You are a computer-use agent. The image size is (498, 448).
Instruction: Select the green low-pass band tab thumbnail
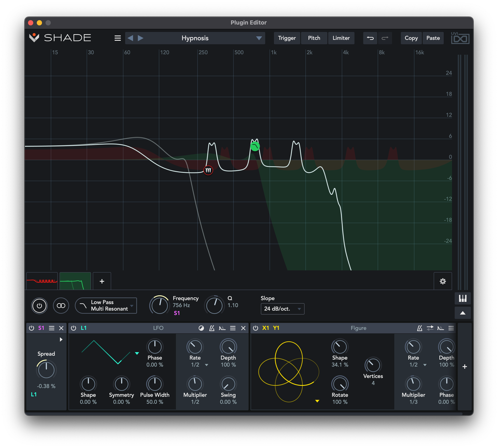75,281
